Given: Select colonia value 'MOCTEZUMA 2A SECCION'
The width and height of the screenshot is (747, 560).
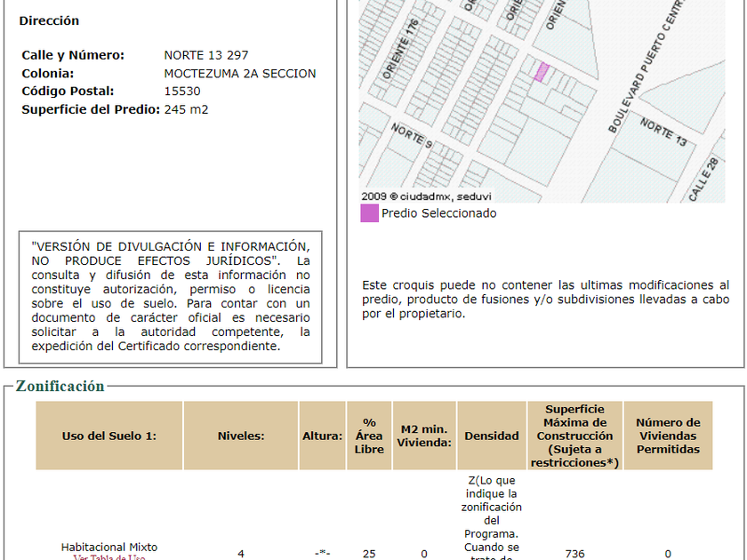Looking at the screenshot, I should pyautogui.click(x=240, y=74).
